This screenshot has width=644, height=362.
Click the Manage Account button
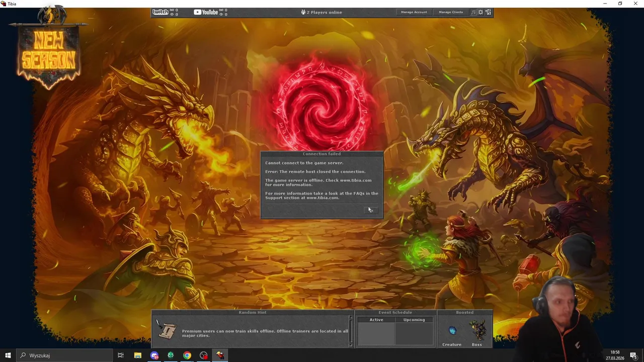pyautogui.click(x=414, y=12)
